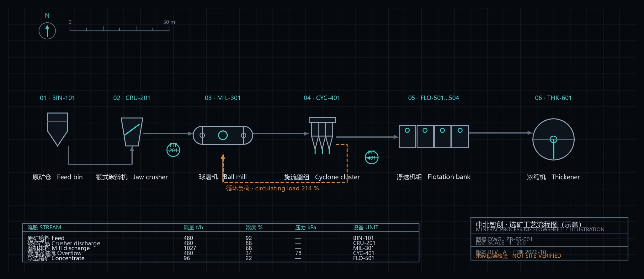
Task: Select the Cyclone cluster symbol
Action: point(322,136)
